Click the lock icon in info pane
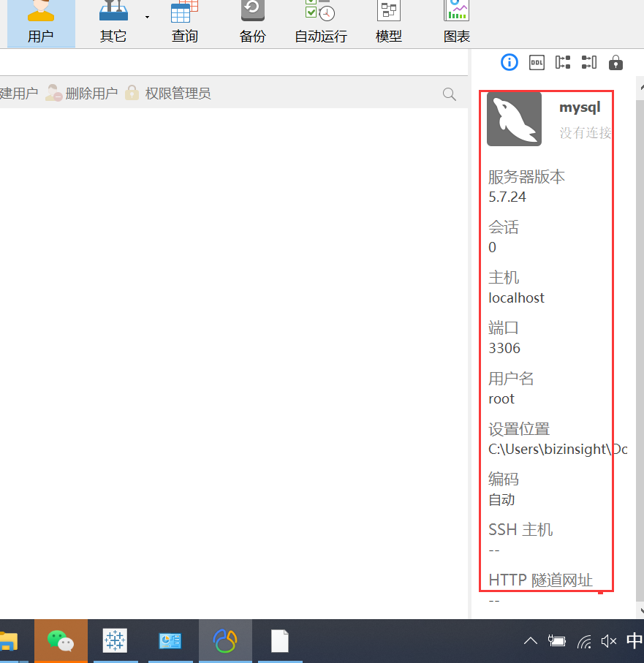This screenshot has width=644, height=663. (615, 63)
